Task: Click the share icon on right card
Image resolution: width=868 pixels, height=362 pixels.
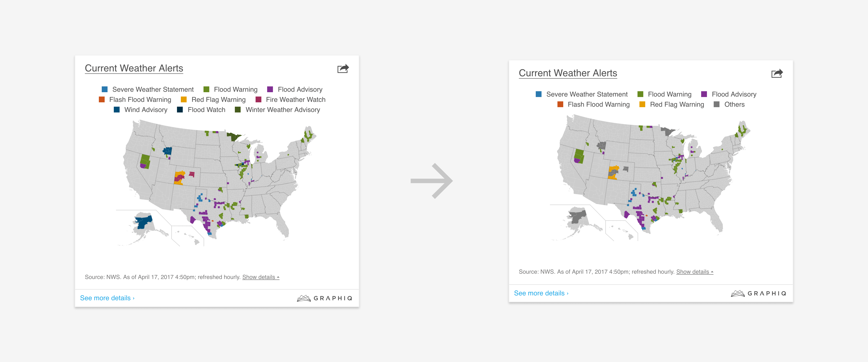Action: pos(777,74)
